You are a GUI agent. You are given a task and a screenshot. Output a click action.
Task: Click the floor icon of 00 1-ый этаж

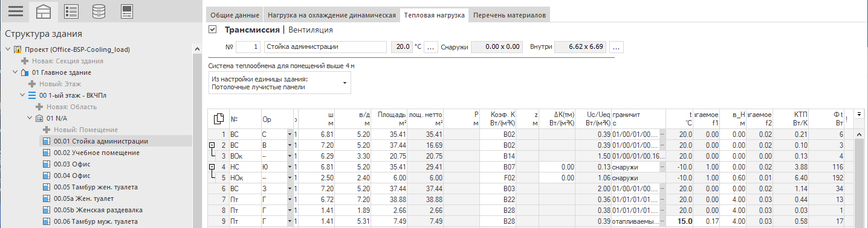(x=32, y=95)
